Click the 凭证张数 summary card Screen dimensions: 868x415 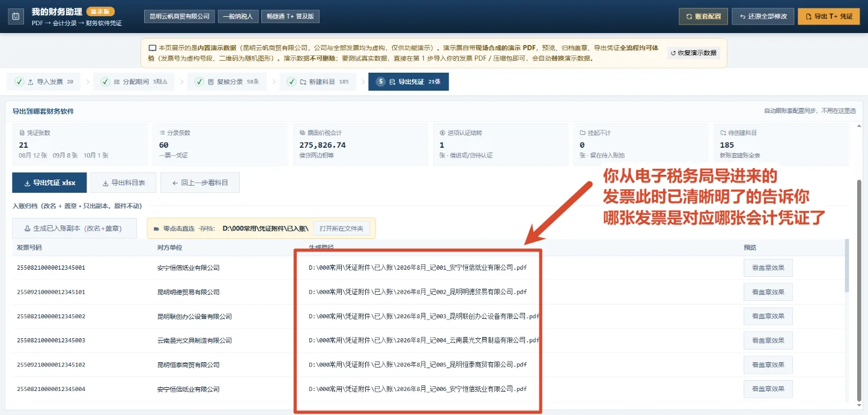tap(80, 144)
